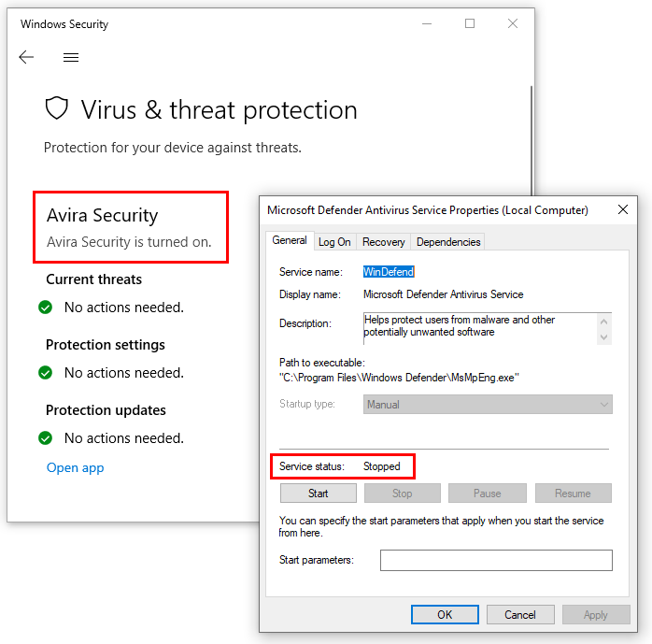Open the Dependencies tab
The image size is (652, 644).
tap(448, 242)
